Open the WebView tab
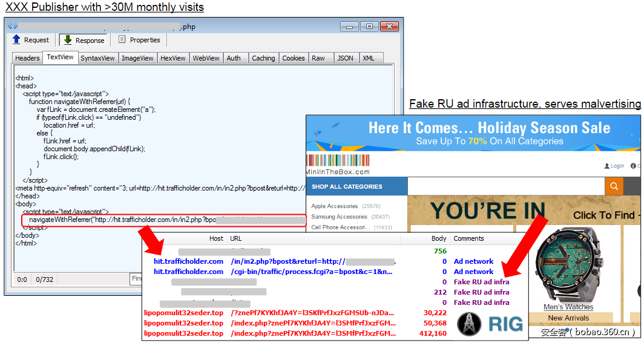Viewport: 644px width, 343px height. pyautogui.click(x=206, y=58)
